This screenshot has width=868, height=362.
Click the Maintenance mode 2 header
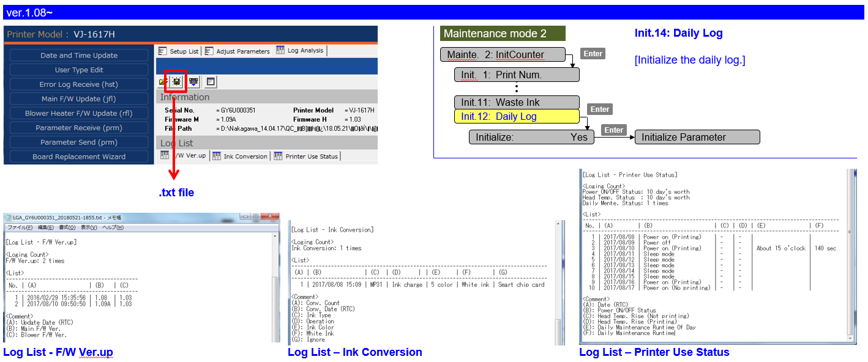pos(503,34)
